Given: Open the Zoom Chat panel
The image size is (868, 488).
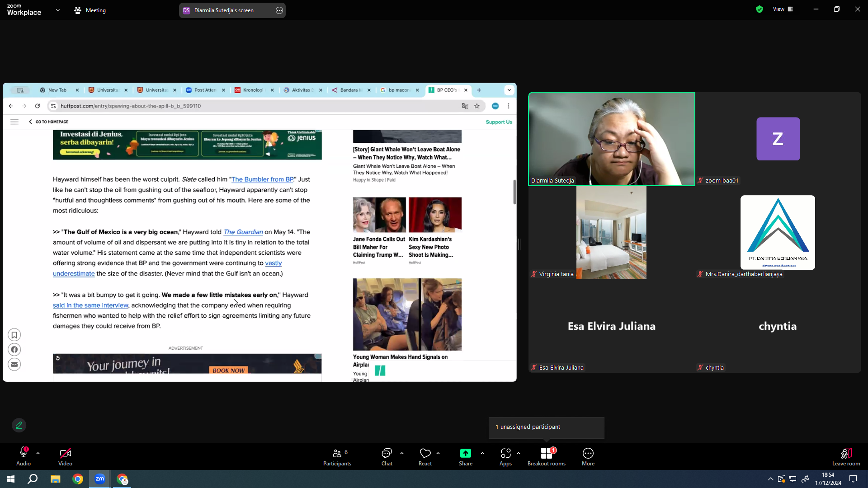Looking at the screenshot, I should [387, 456].
